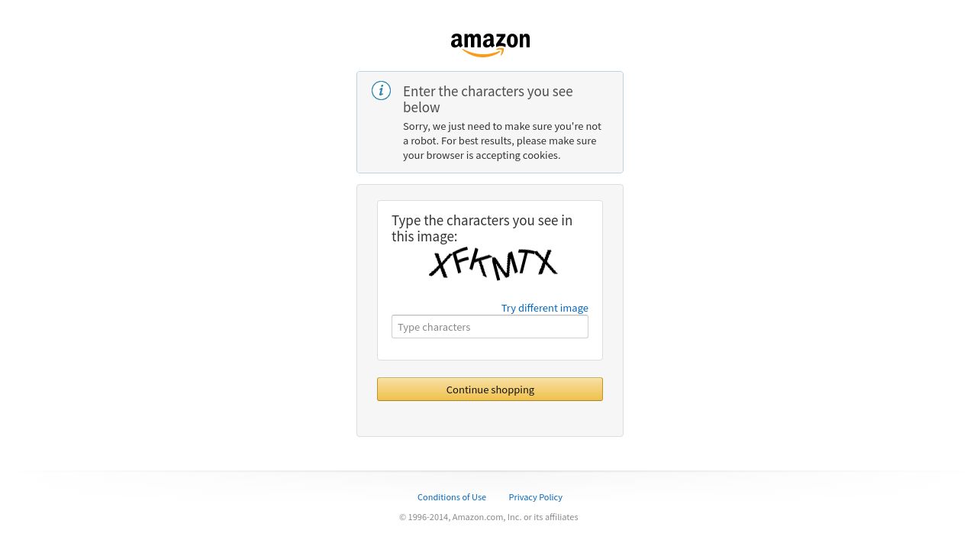Click the Sorry, not a robot paragraph
The width and height of the screenshot is (980, 540).
(502, 141)
